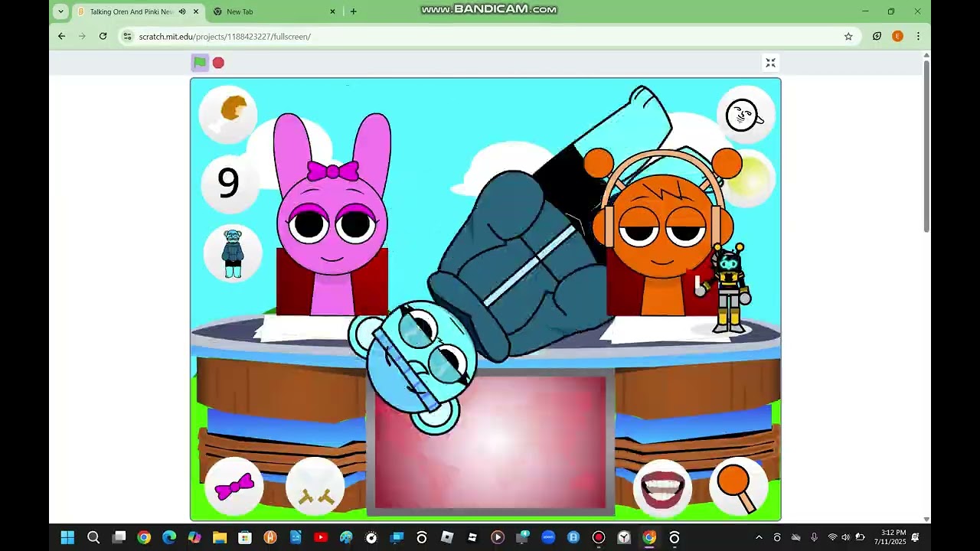View site information icon in address bar

coord(127,36)
